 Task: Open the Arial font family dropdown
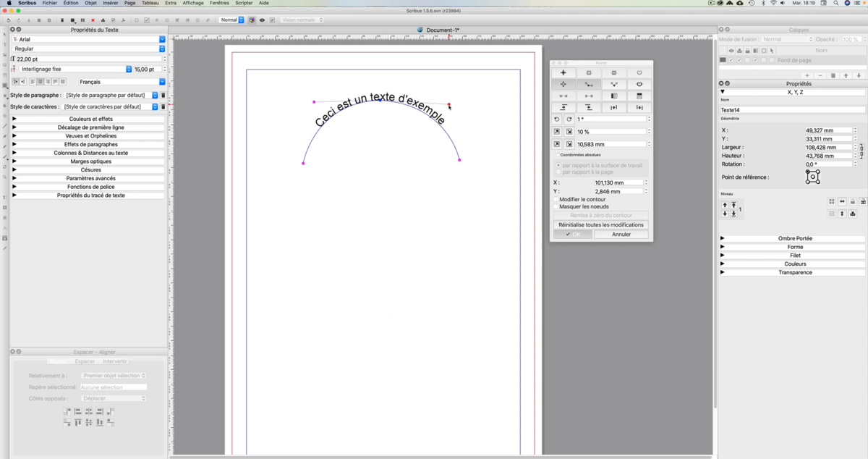click(x=162, y=39)
